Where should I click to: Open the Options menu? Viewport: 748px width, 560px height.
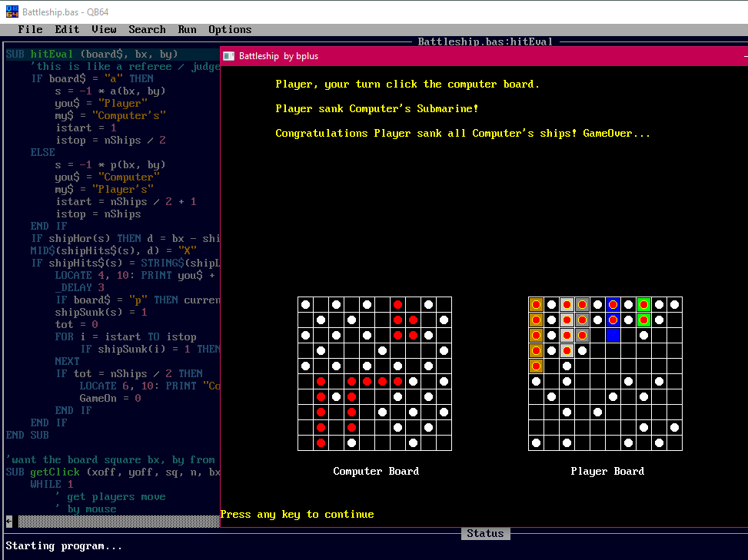[x=230, y=29]
